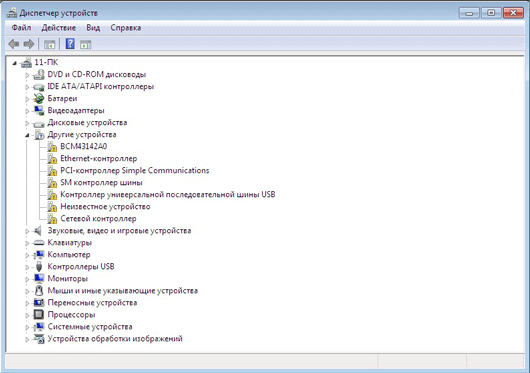This screenshot has height=373, width=530.
Task: Open the Справка menu
Action: coord(126,28)
